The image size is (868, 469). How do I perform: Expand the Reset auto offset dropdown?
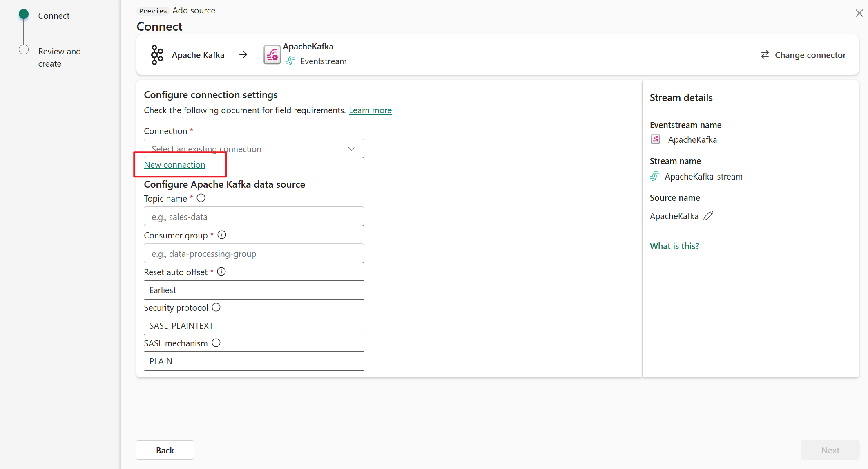254,290
